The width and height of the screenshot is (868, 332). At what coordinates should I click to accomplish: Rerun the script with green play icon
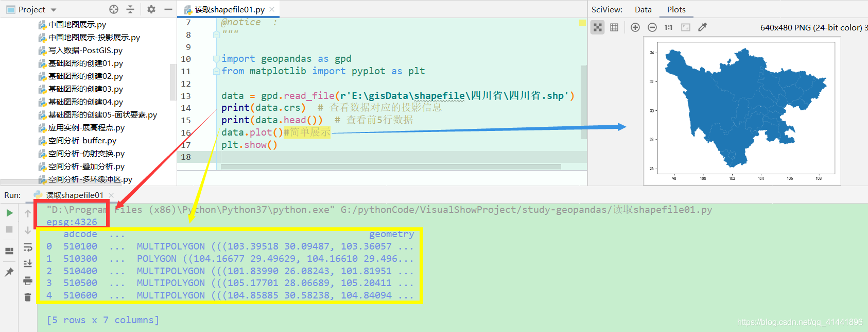(x=9, y=213)
